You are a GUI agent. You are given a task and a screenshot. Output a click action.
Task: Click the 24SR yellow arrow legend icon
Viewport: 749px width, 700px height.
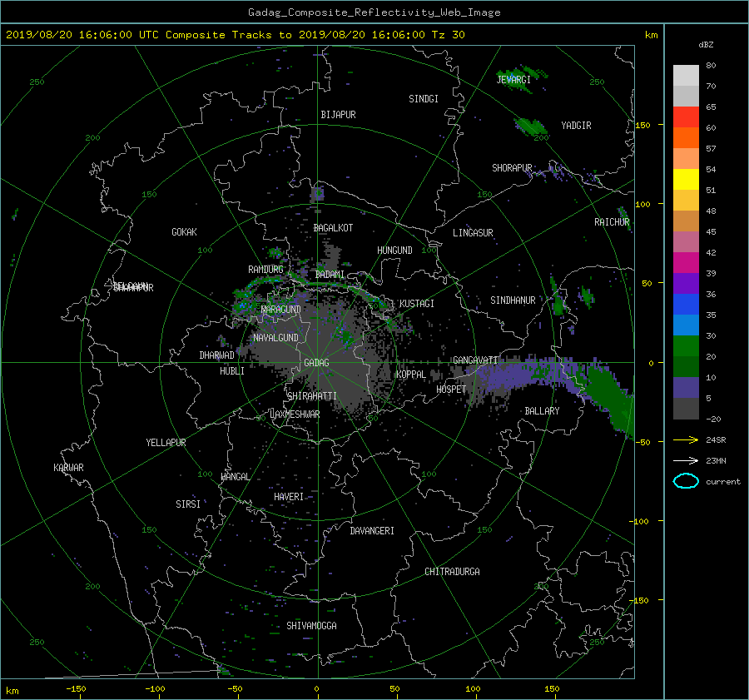pyautogui.click(x=686, y=439)
